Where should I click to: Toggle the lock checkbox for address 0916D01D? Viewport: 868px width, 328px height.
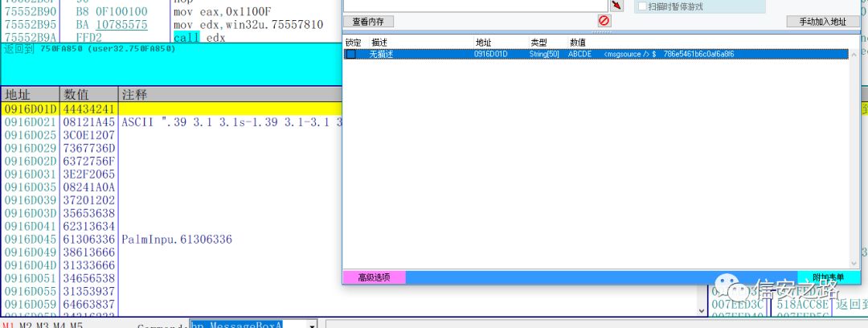[x=351, y=54]
